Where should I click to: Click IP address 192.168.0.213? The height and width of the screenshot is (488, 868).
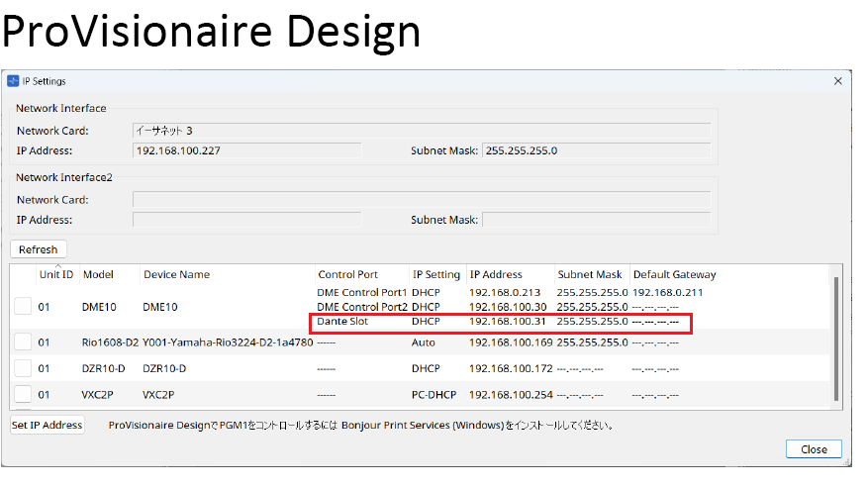click(505, 292)
